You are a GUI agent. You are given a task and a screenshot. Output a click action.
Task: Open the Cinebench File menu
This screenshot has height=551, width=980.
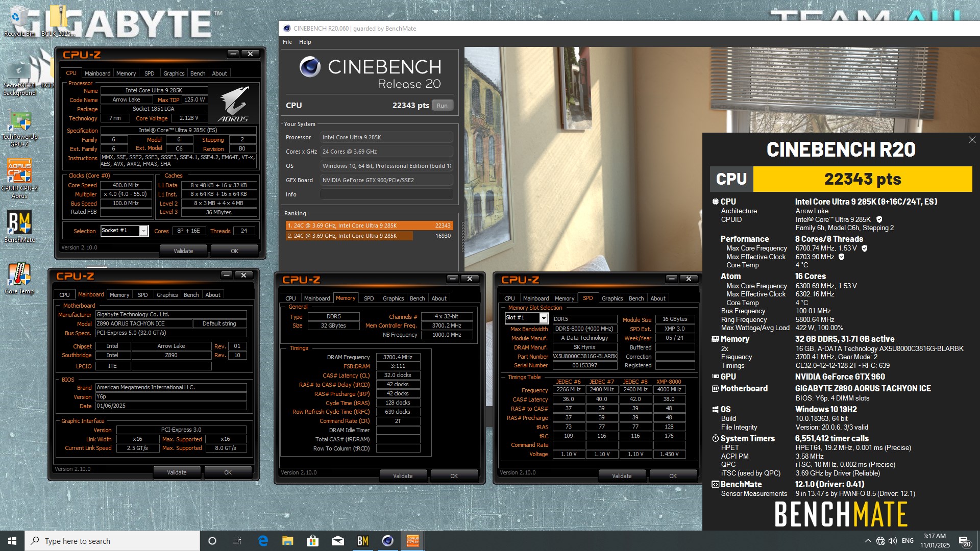pyautogui.click(x=287, y=42)
